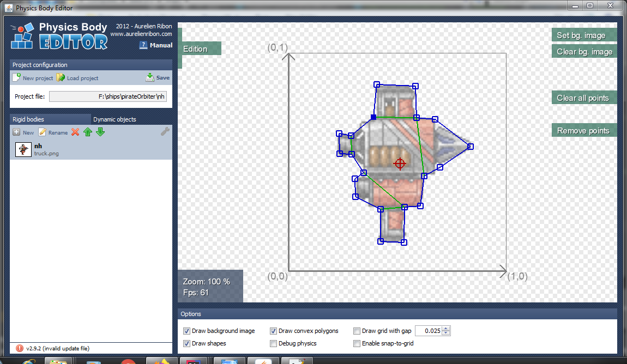
Task: Decrease grid gap with stepper down arrow
Action: click(446, 333)
